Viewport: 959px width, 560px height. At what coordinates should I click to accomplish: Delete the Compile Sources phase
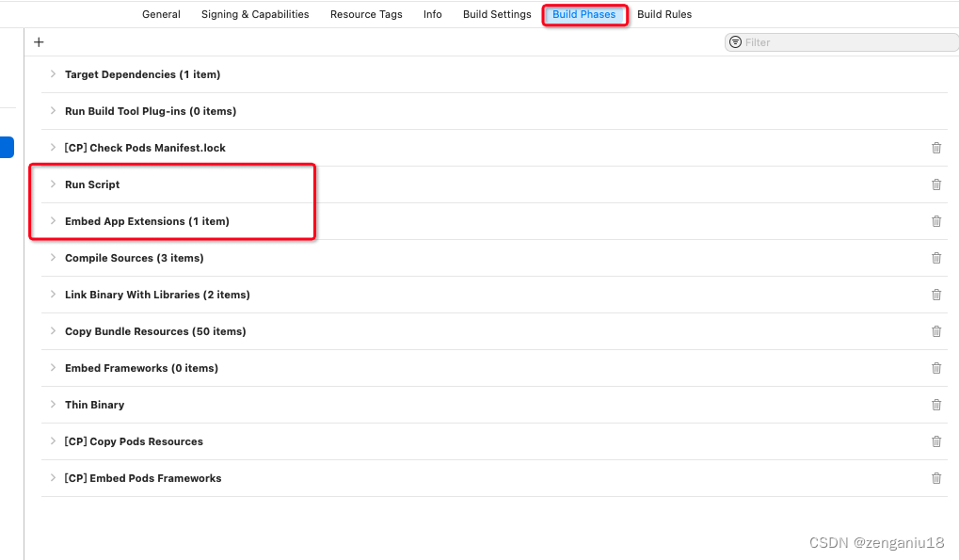[935, 258]
